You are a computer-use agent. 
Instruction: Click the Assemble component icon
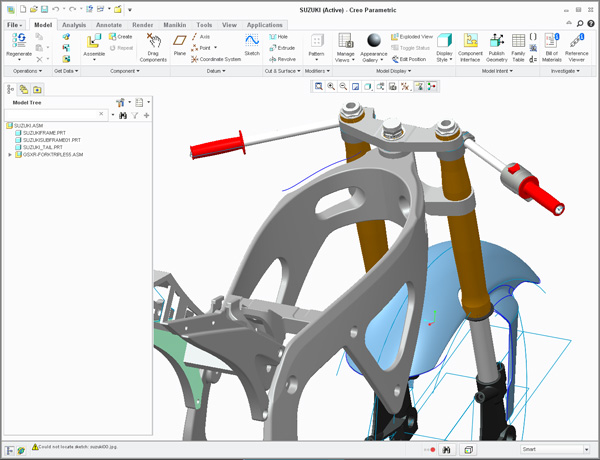pos(94,41)
